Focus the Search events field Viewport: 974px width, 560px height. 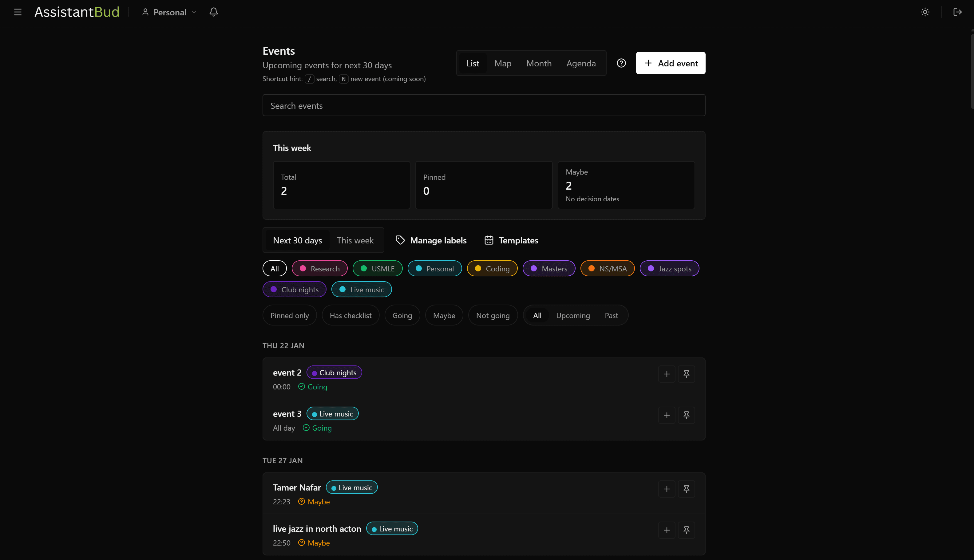click(484, 105)
